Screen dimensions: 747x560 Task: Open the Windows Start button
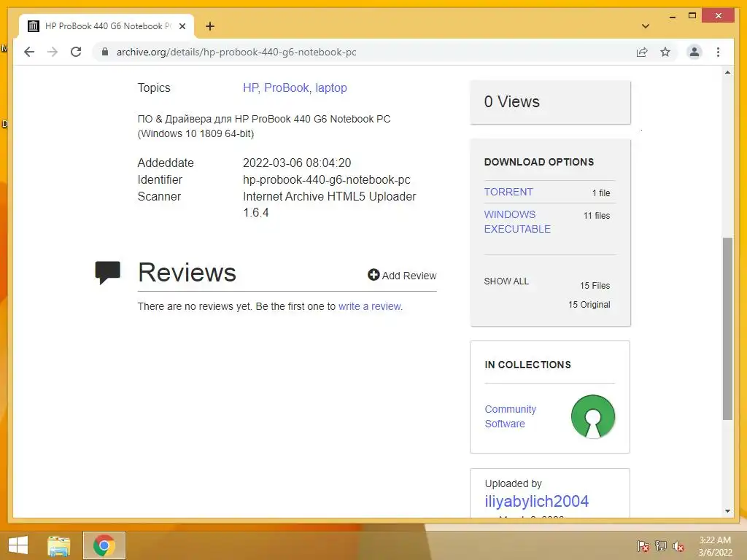(x=18, y=545)
